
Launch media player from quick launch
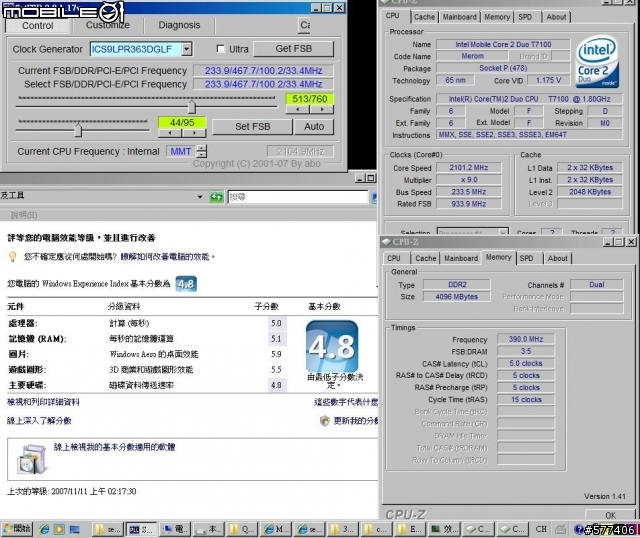59,529
